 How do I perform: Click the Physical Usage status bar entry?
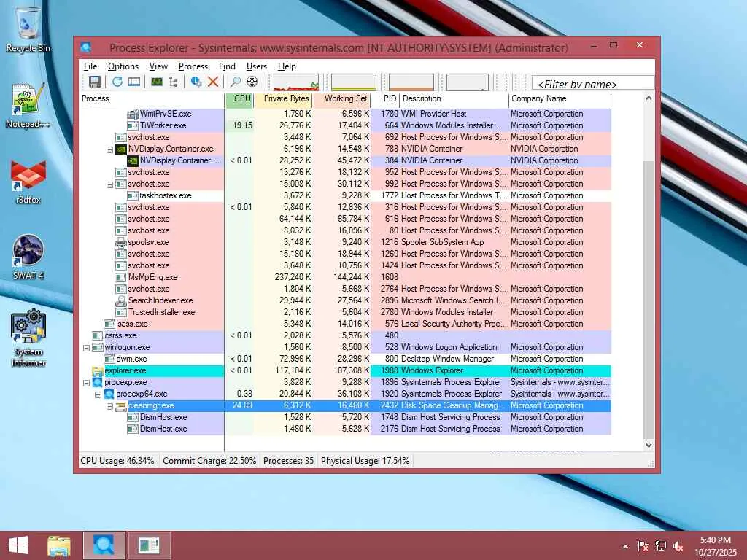(x=365, y=461)
